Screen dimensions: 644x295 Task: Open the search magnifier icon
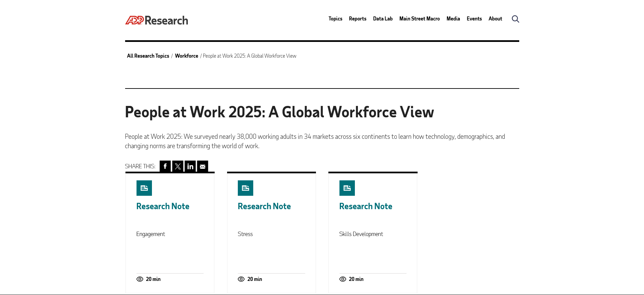[515, 19]
